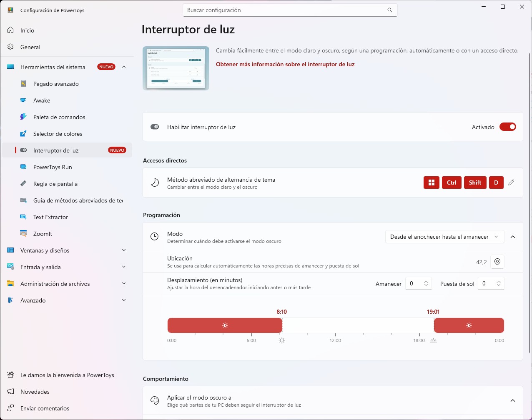Select Awake page
The image size is (532, 420).
[67, 100]
